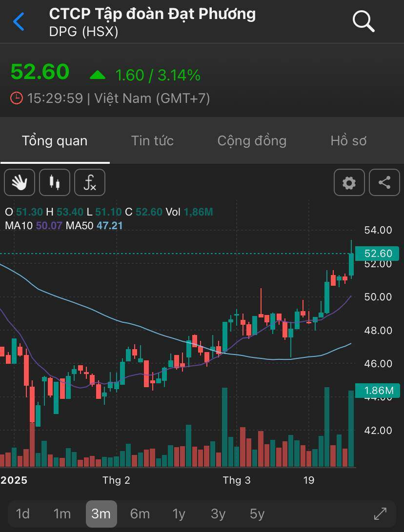Select the 3y timeframe
Viewport: 404px width, 532px height.
(218, 513)
